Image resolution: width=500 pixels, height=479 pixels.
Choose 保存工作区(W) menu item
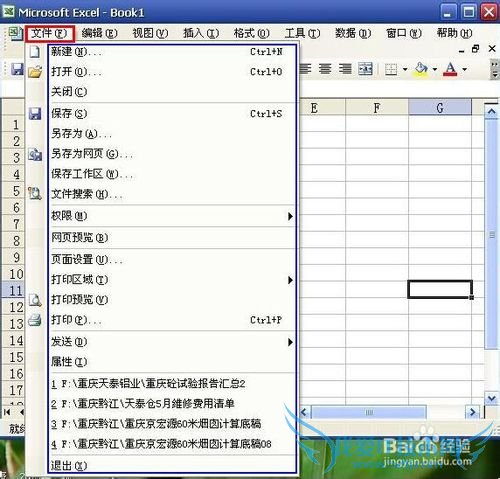point(172,174)
